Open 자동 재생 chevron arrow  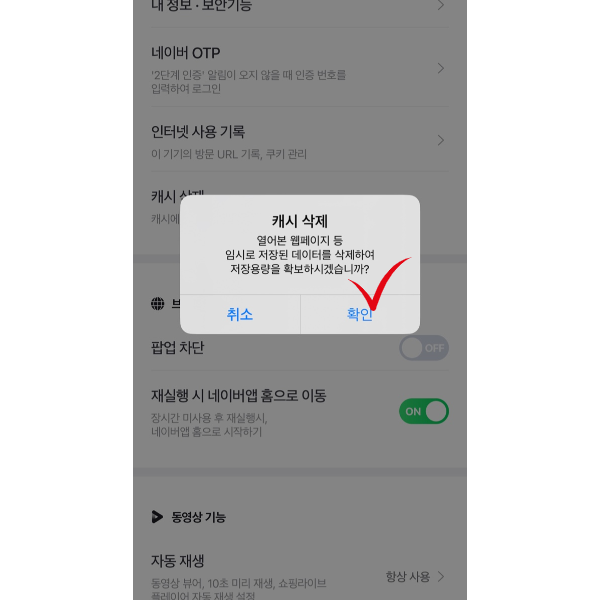click(x=441, y=577)
